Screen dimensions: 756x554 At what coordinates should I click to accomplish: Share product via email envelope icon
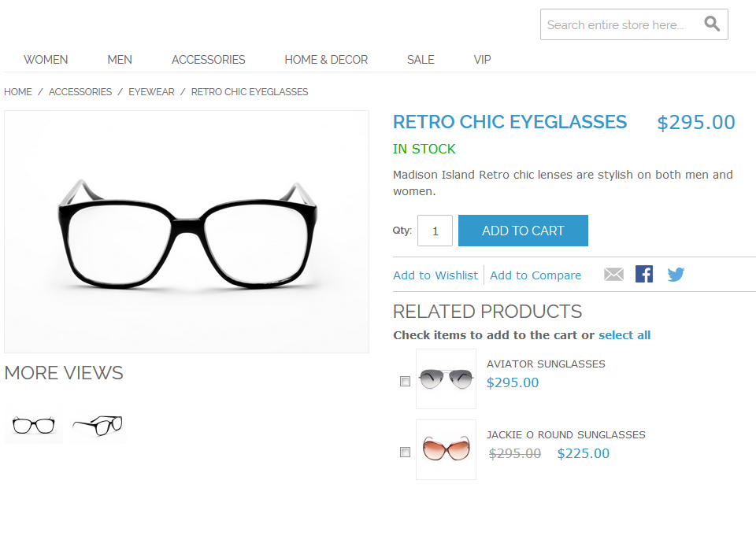[x=613, y=275]
